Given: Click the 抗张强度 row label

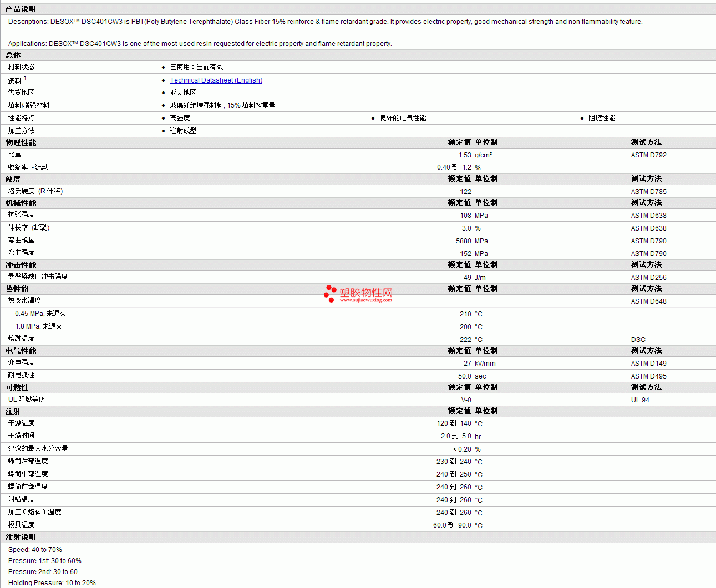Looking at the screenshot, I should point(21,214).
